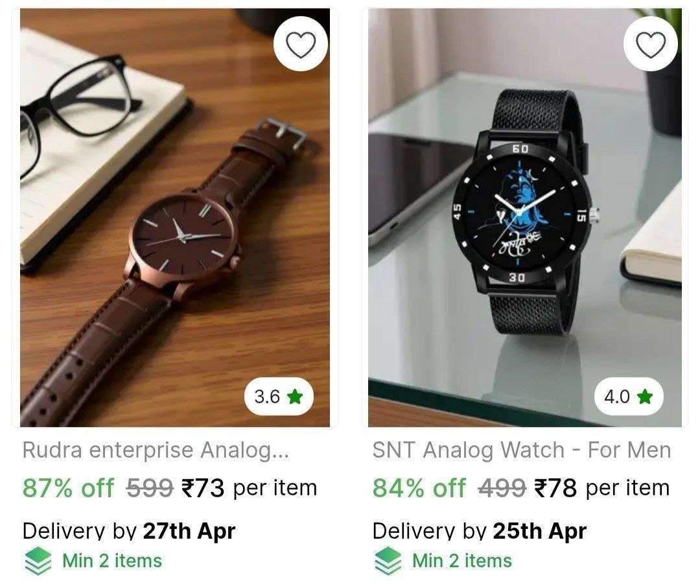Viewport: 700px width, 588px height.
Task: Open the brown leather watch product image
Action: click(175, 218)
